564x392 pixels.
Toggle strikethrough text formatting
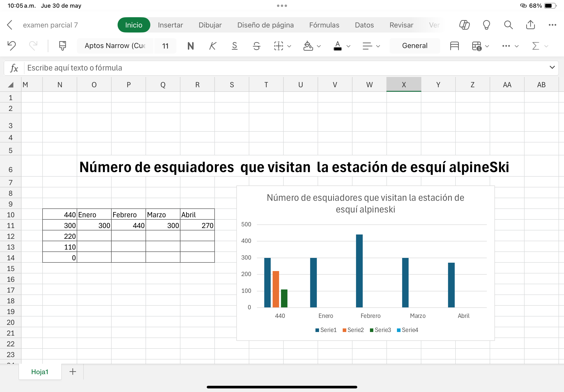pyautogui.click(x=257, y=46)
